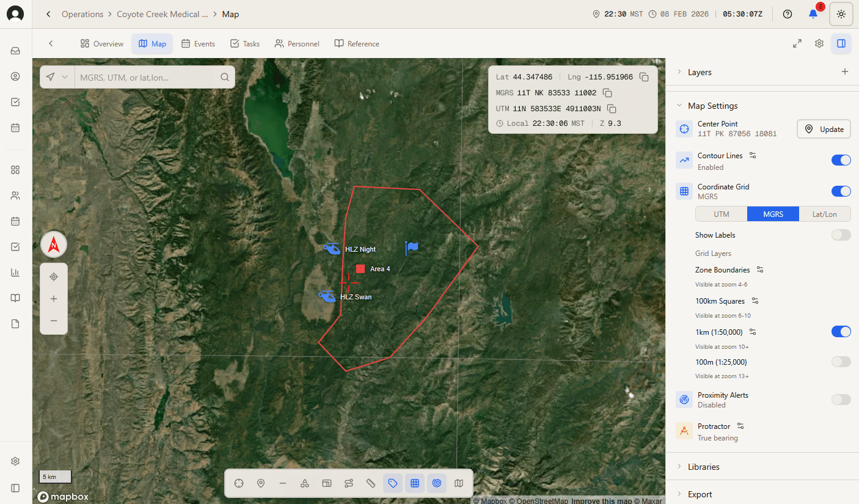This screenshot has height=504, width=859.
Task: Open the route drawing tool on bottom toolbar
Action: tap(349, 483)
